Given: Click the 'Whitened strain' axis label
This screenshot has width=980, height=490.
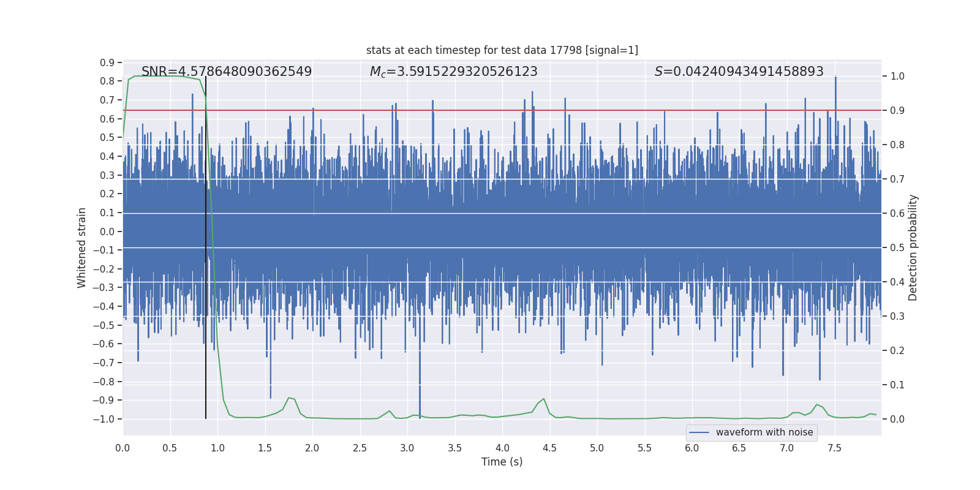Looking at the screenshot, I should (82, 247).
